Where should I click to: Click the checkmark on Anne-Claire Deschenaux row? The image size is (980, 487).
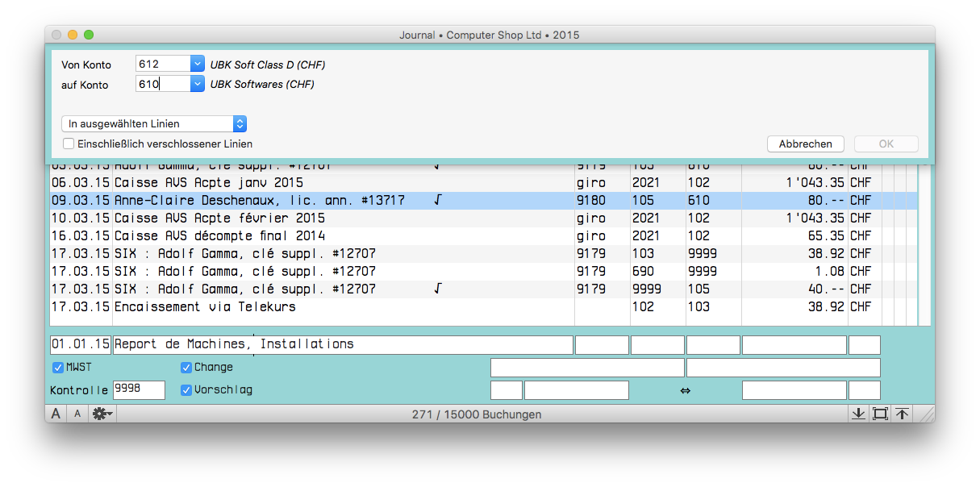pos(437,200)
